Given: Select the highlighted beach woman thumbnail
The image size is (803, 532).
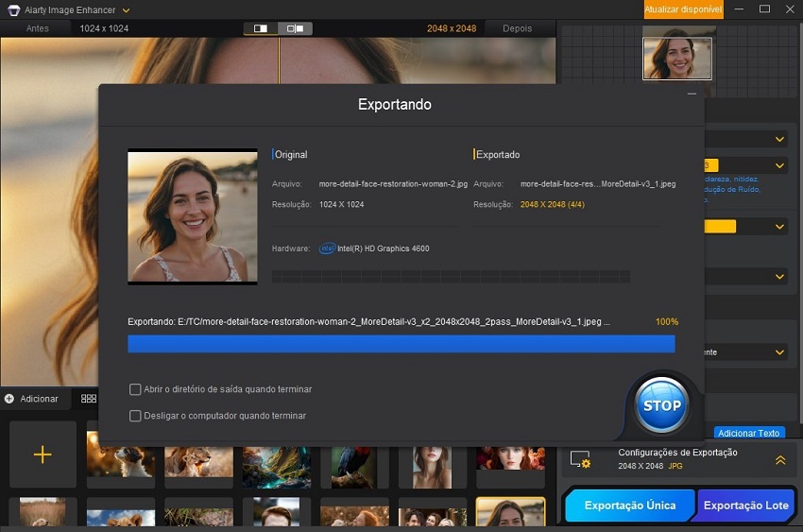Looking at the screenshot, I should pos(510,511).
